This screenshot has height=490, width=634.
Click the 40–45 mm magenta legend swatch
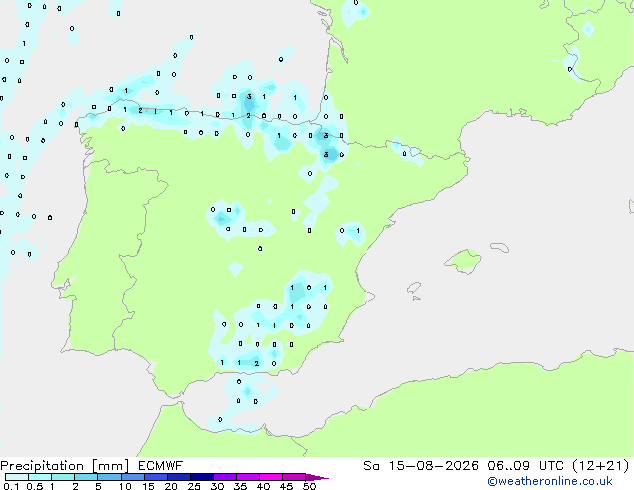point(271,477)
